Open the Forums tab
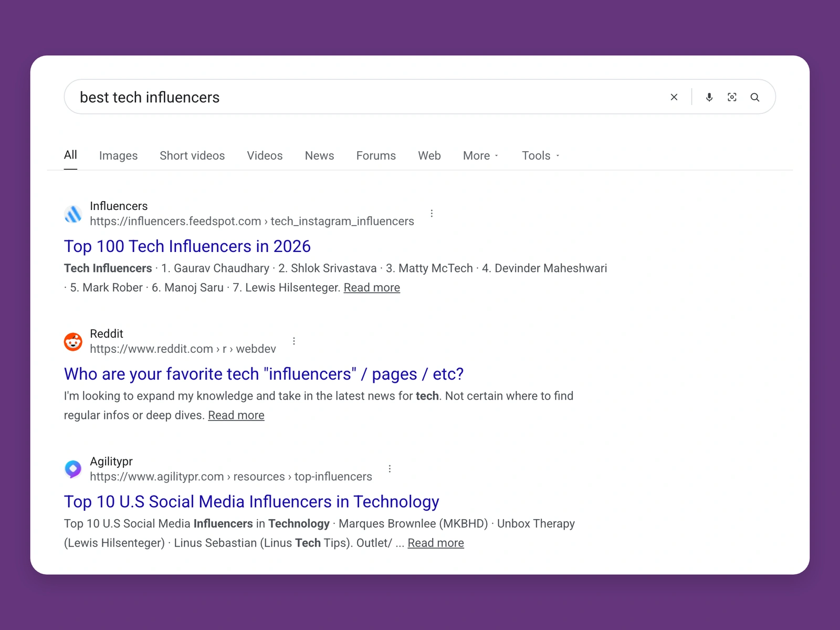The height and width of the screenshot is (630, 840). (376, 156)
